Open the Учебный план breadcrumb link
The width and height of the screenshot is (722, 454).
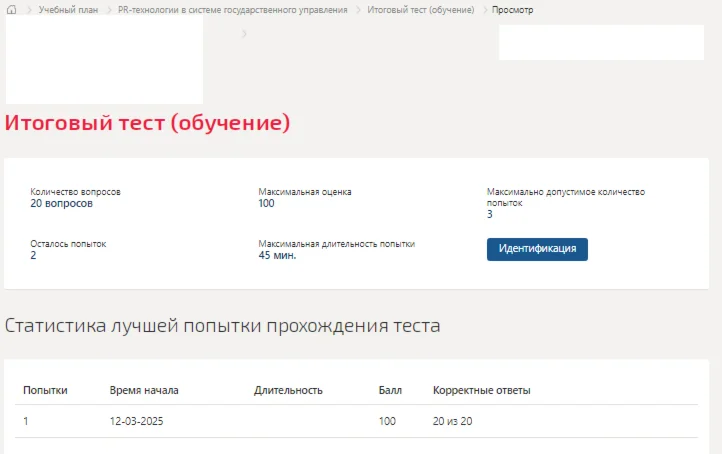tap(68, 9)
